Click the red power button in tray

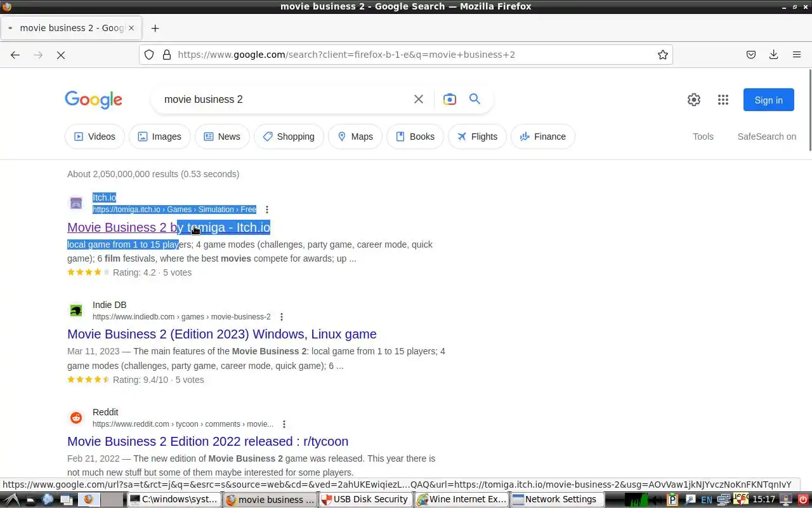803,500
